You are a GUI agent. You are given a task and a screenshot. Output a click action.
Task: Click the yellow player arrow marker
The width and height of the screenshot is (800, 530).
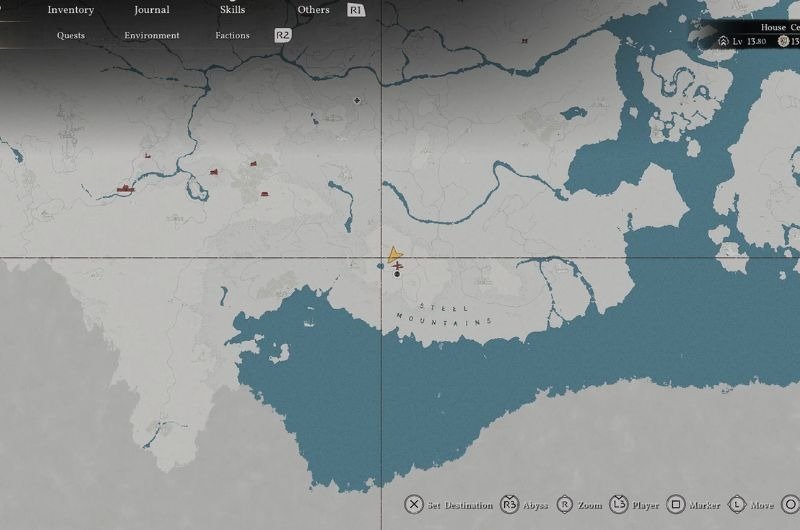[x=395, y=255]
